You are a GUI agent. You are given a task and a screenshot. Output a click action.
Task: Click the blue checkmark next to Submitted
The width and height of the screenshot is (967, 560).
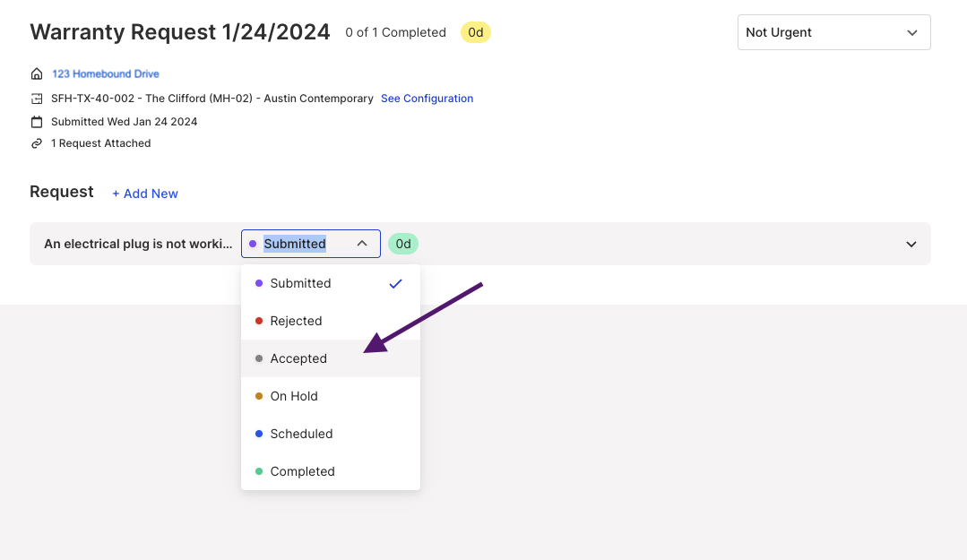(x=395, y=284)
